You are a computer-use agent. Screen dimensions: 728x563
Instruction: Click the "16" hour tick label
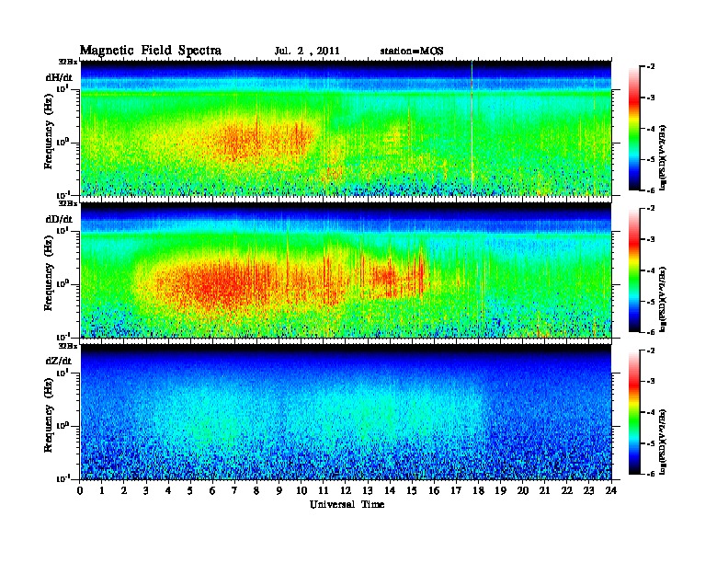coord(434,490)
